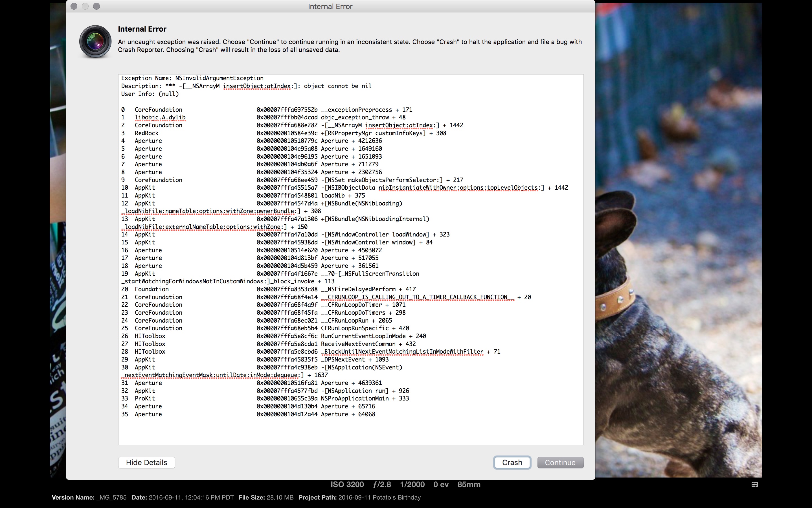Click the zoom button in the title bar
This screenshot has width=812, height=508.
(96, 6)
